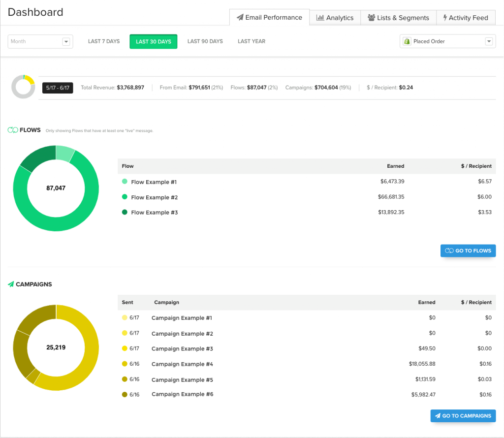Click the Campaigns paper plane heading icon
The width and height of the screenshot is (504, 438).
click(11, 284)
